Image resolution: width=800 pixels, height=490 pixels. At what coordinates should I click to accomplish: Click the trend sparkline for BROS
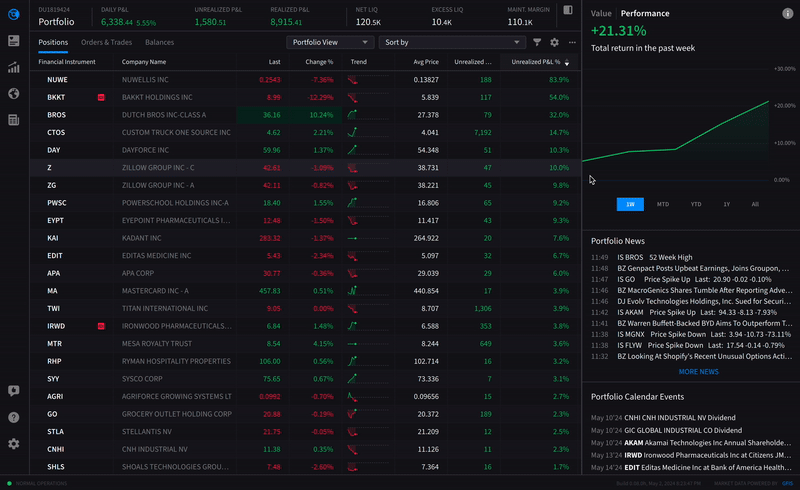[x=353, y=115]
